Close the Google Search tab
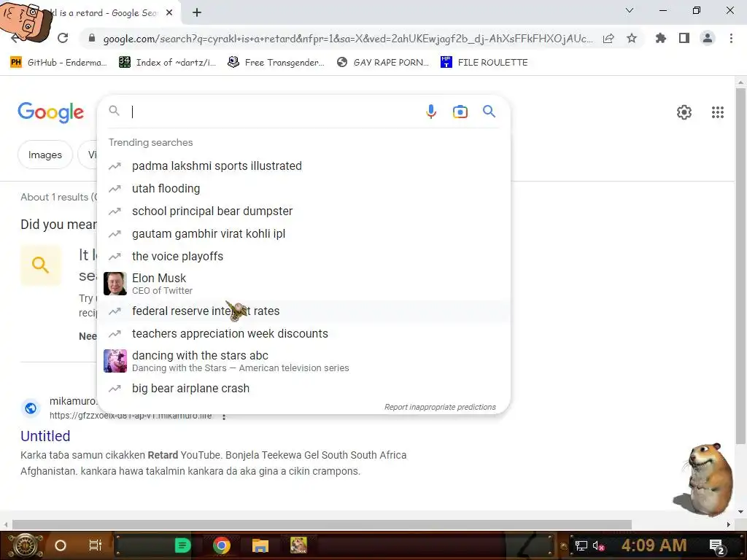 (169, 13)
